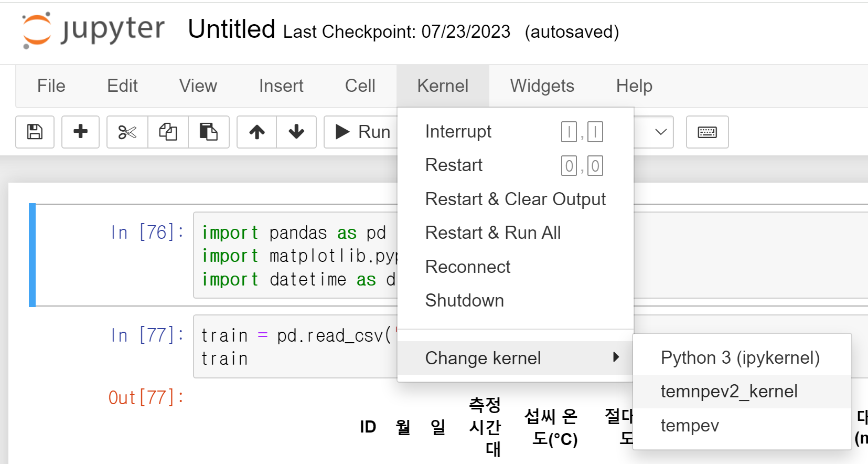Paste cells below icon
868x464 pixels.
point(209,132)
